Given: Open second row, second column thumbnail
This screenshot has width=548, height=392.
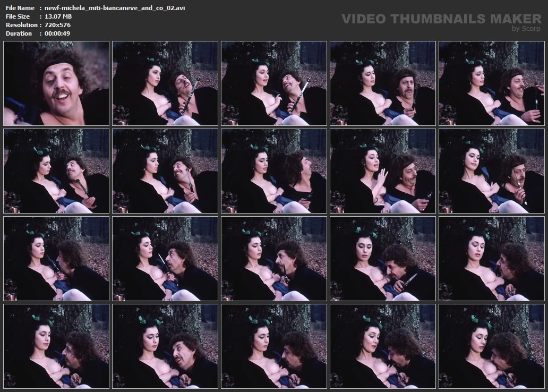Looking at the screenshot, I should point(165,171).
